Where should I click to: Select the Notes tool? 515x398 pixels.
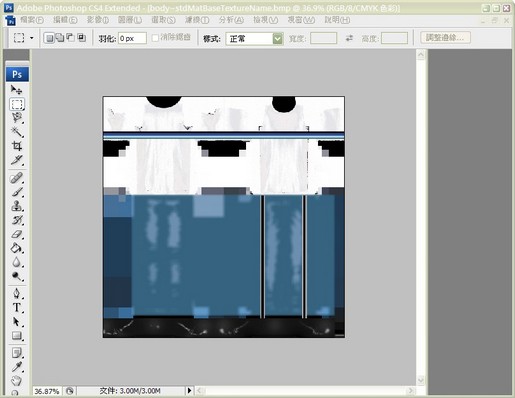(x=17, y=353)
